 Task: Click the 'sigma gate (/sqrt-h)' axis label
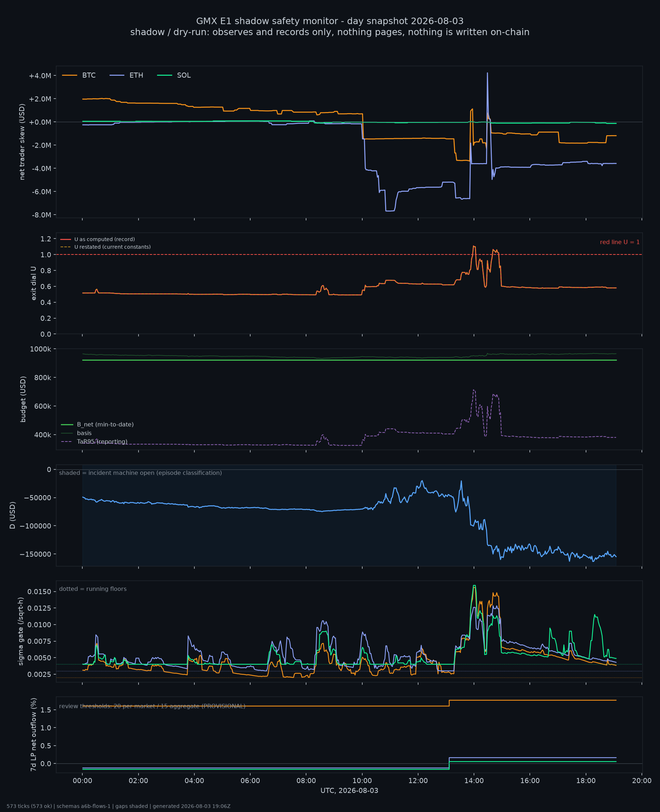[21, 631]
